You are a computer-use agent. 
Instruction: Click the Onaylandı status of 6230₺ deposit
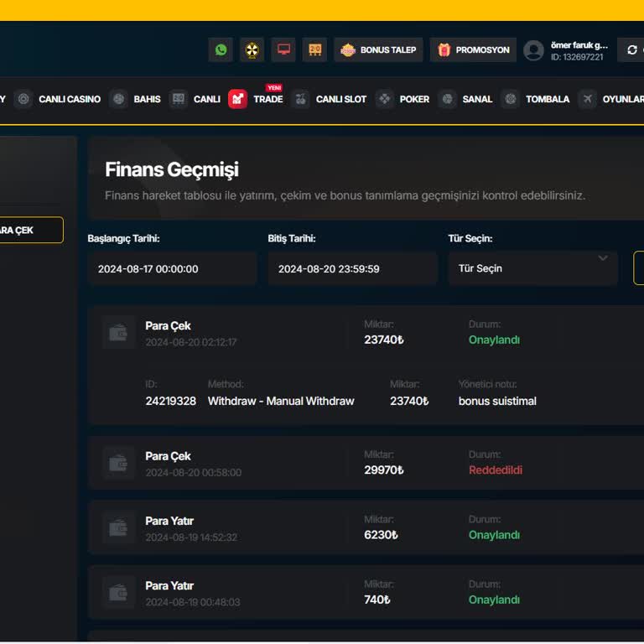(494, 535)
